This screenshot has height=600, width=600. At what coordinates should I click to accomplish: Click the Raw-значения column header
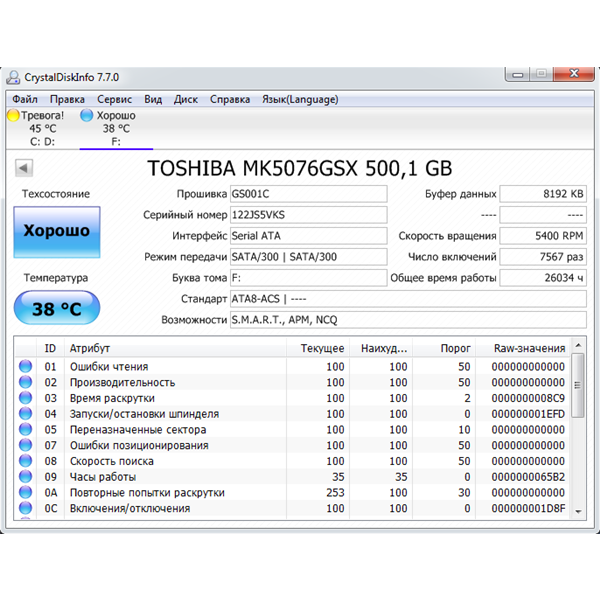(x=523, y=348)
